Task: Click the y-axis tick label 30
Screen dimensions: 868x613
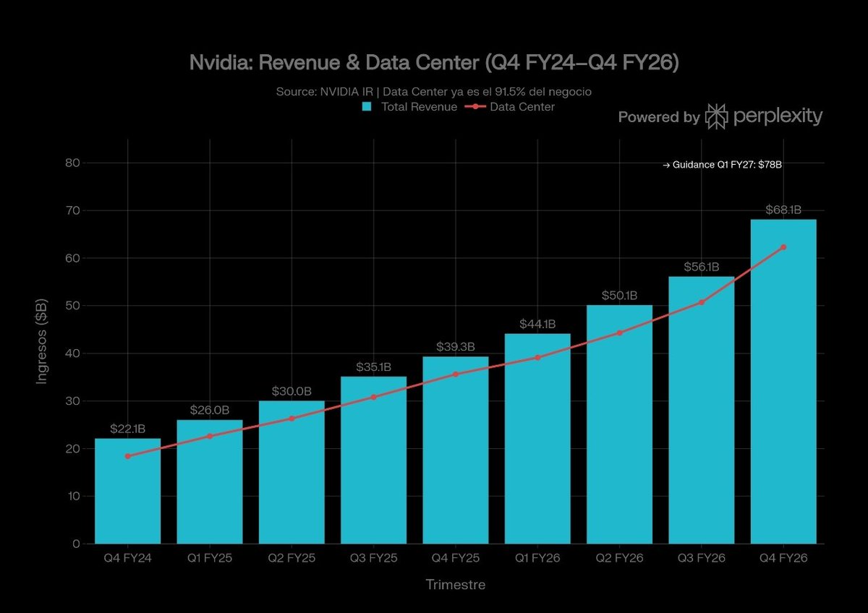Action: coord(72,401)
